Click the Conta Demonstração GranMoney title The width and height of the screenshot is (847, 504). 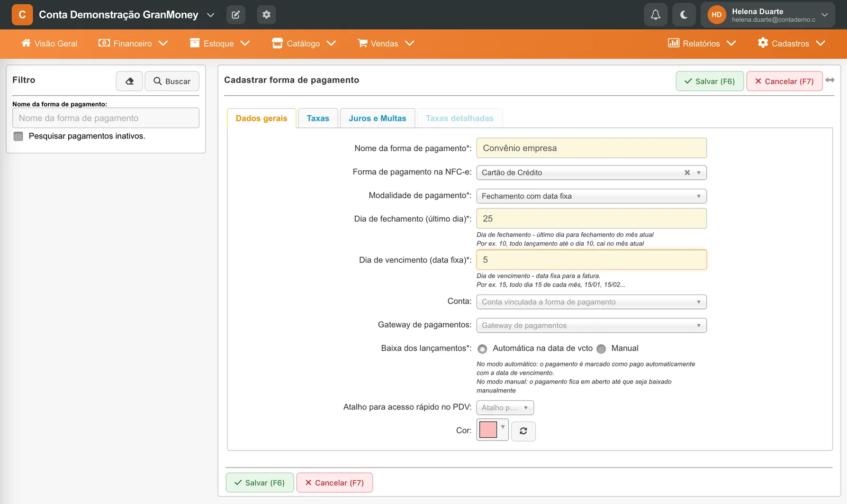tap(119, 15)
